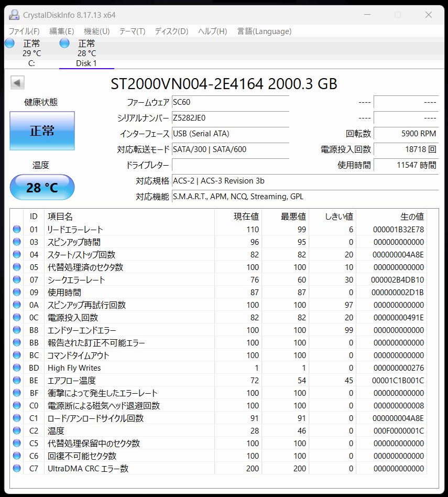Image resolution: width=448 pixels, height=497 pixels.
Task: Click the firmware field SC60
Action: coord(231,102)
